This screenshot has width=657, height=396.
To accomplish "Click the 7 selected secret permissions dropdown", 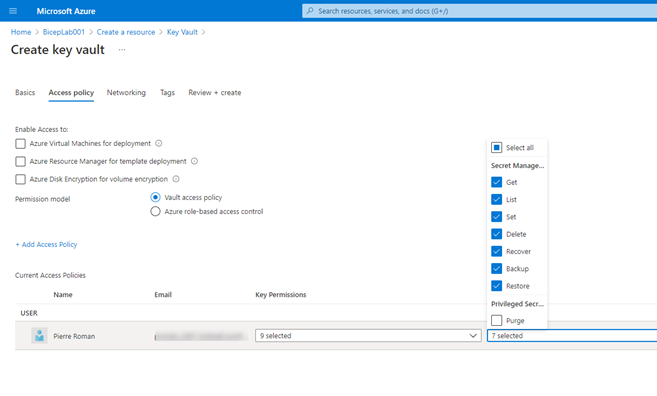I will 572,336.
